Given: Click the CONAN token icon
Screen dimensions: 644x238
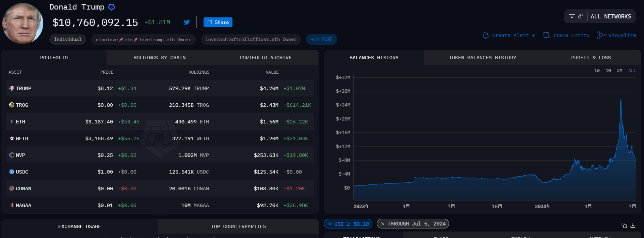Looking at the screenshot, I should (x=12, y=189).
